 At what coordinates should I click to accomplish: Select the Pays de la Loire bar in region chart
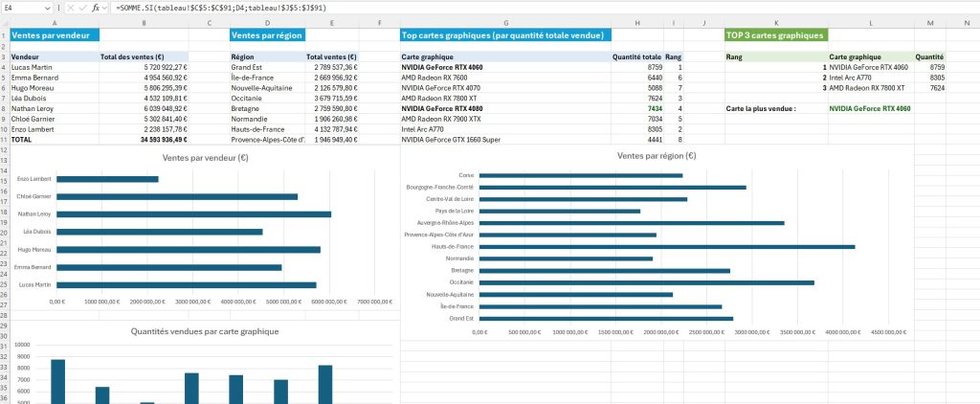tap(559, 212)
